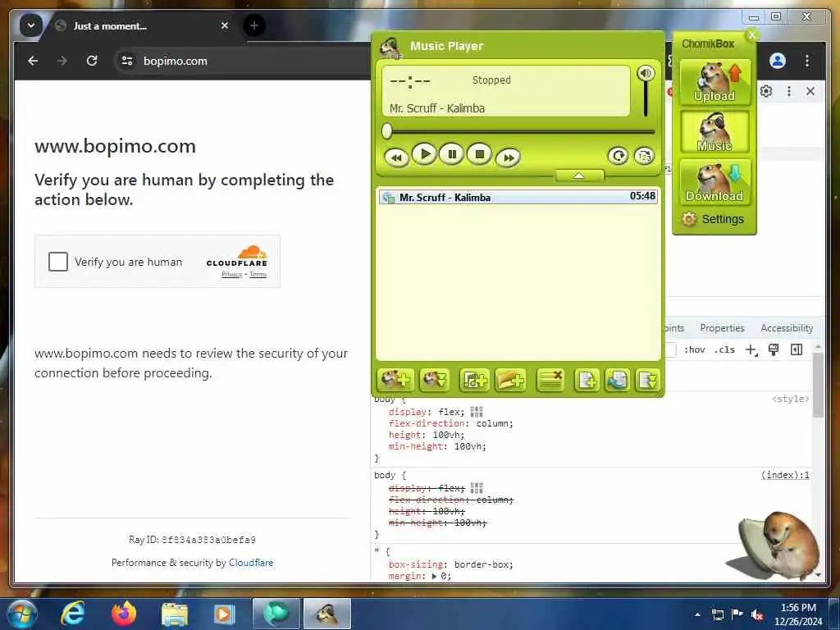Open ChomikBox Settings
The image size is (840, 630).
tap(713, 219)
